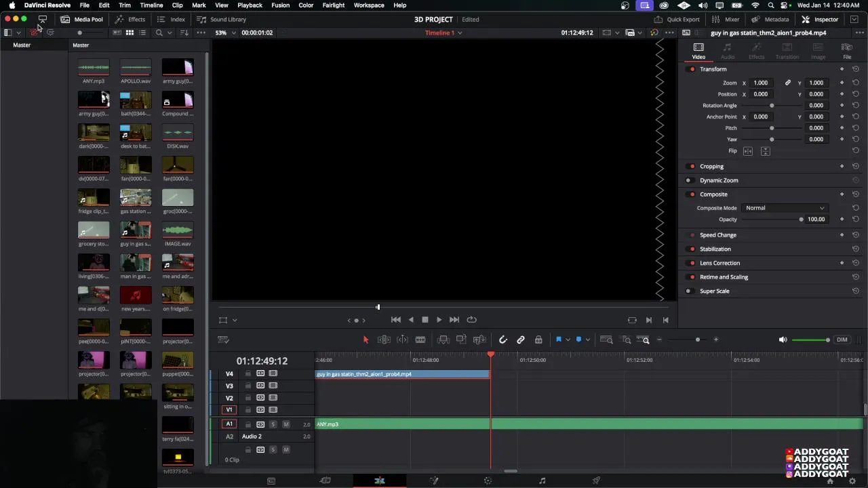
Task: Open the Fairlight page music-note icon
Action: pos(542,481)
